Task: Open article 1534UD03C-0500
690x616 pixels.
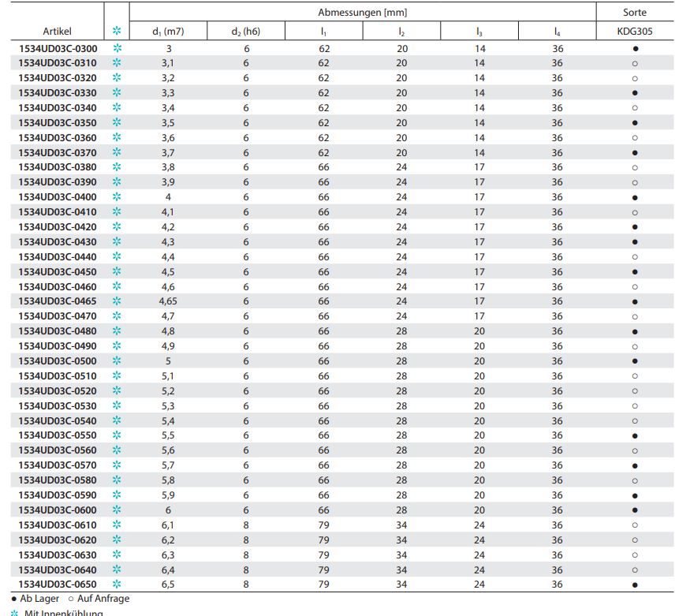Action: tap(58, 361)
